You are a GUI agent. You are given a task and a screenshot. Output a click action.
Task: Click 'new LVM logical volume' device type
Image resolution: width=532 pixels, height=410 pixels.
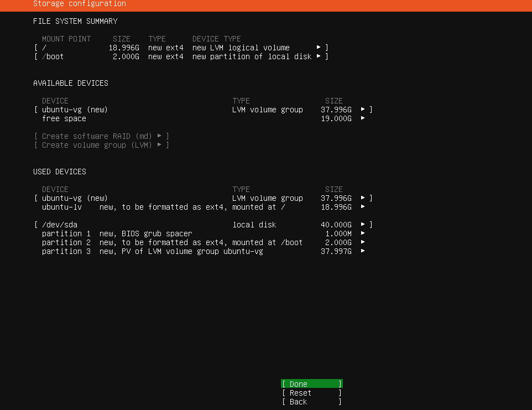(241, 48)
